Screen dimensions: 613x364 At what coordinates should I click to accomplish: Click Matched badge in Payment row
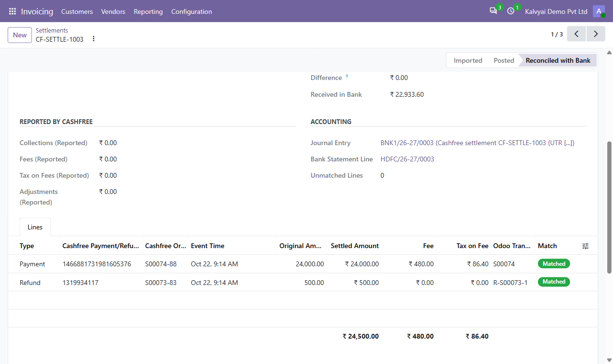[554, 264]
